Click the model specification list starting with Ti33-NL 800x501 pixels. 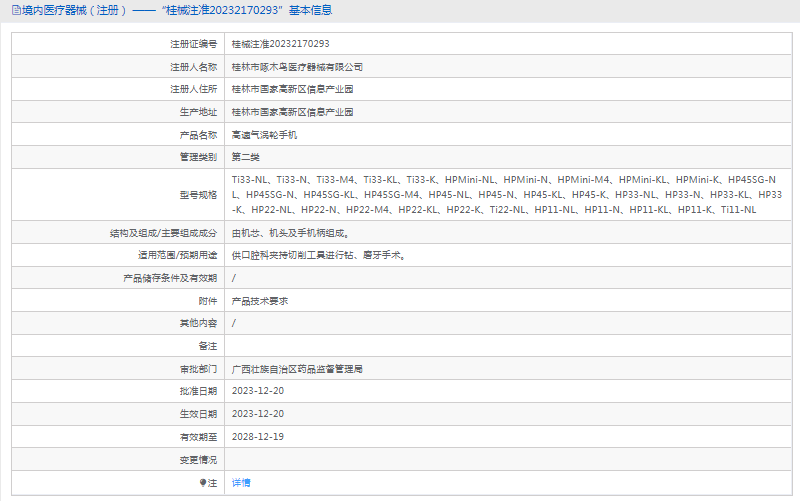507,194
